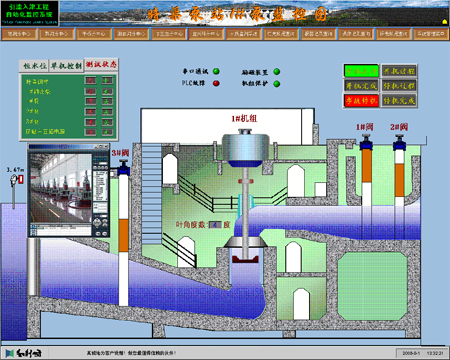Select the 1#机组 motor unit graphic
Image resolution: width=450 pixels, height=360 pixels.
[x=245, y=148]
